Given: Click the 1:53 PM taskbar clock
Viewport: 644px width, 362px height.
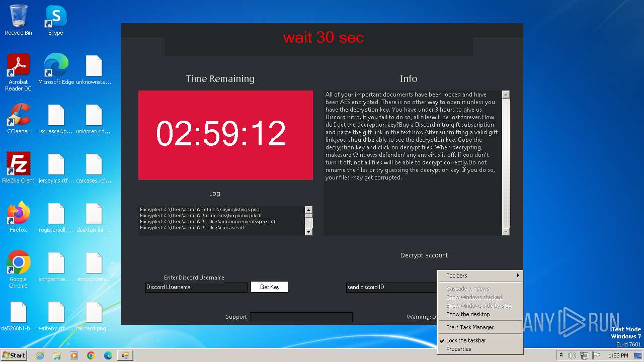Looking at the screenshot, I should [x=618, y=355].
